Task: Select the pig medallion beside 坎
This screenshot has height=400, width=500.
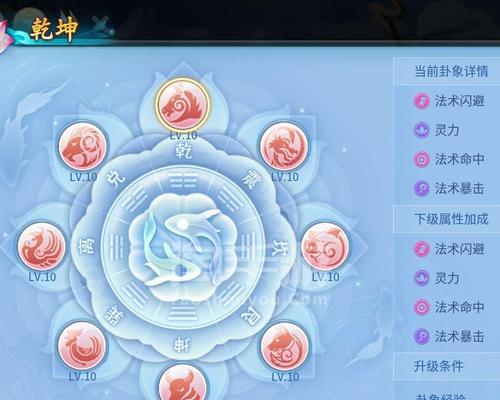Action: coord(325,246)
